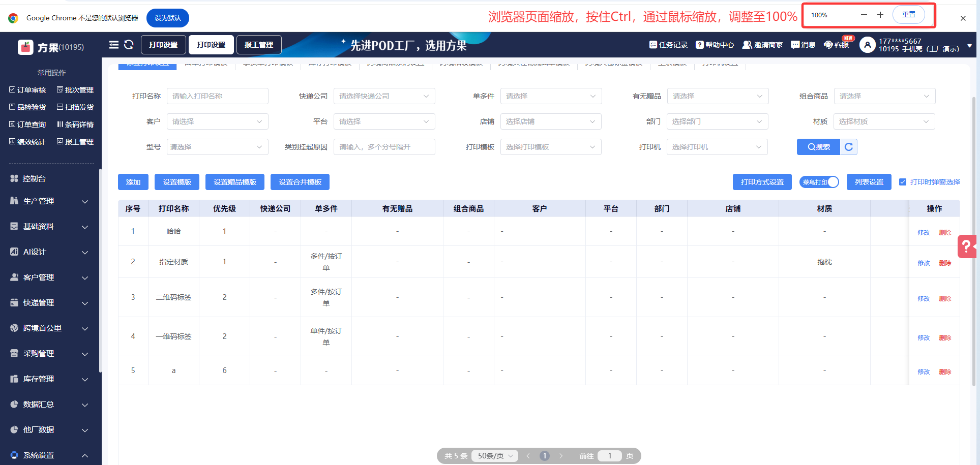
Task: Collapse 系统设置 in the sidebar
Action: coord(50,455)
